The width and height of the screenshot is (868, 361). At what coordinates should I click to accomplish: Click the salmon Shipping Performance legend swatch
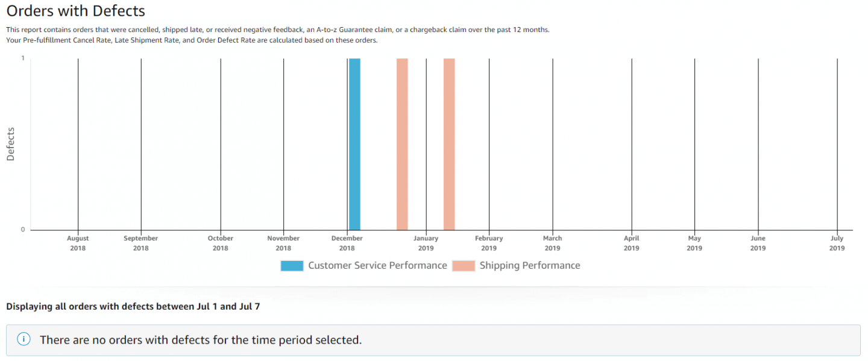(464, 266)
